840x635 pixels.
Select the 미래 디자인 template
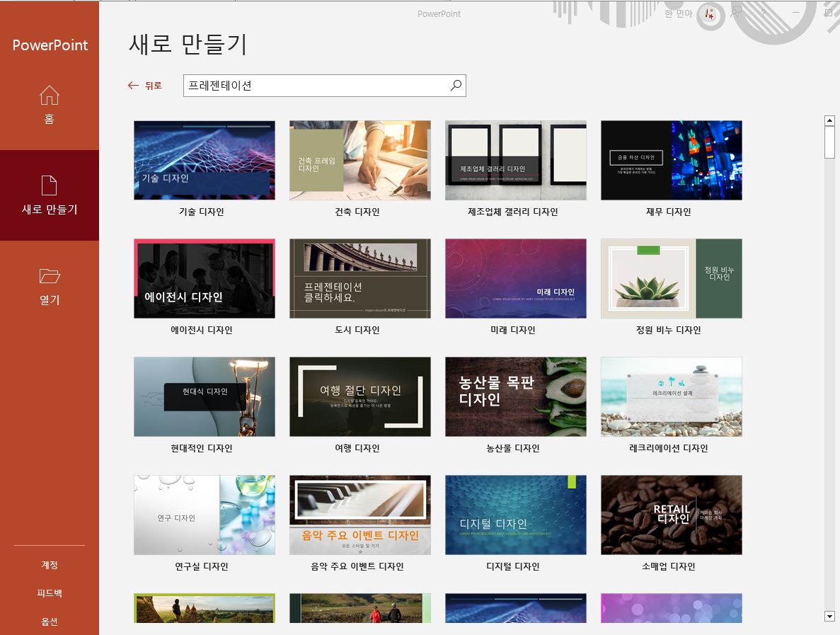click(x=515, y=278)
